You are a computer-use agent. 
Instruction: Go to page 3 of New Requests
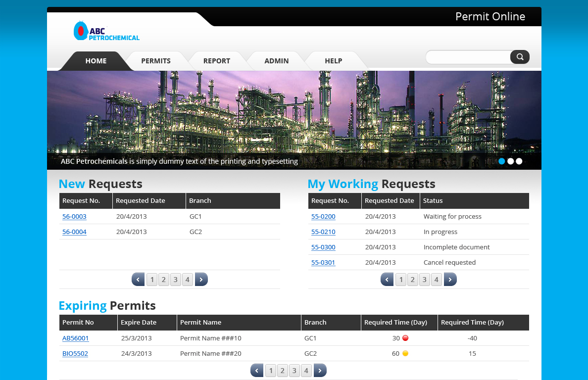(x=175, y=279)
